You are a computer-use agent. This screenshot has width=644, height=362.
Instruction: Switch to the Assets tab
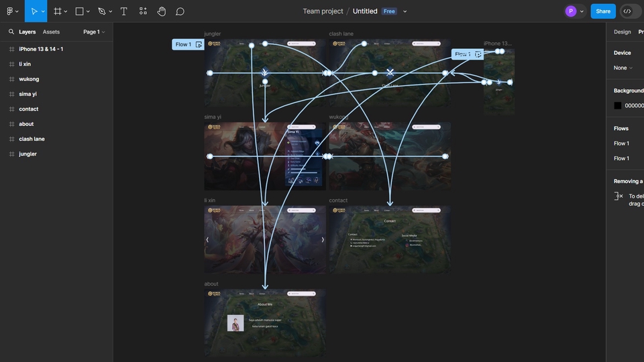(x=52, y=32)
